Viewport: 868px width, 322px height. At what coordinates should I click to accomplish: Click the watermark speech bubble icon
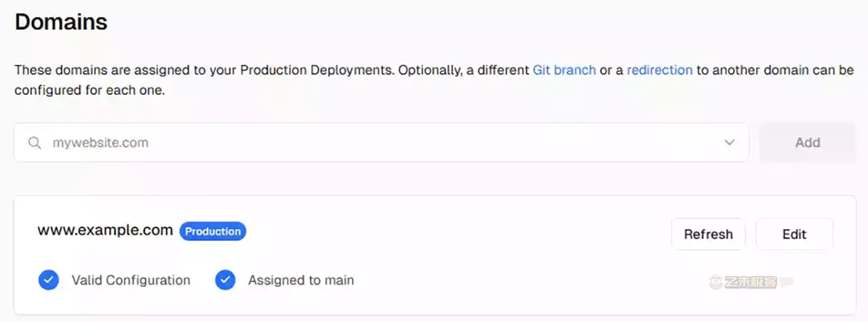[787, 281]
